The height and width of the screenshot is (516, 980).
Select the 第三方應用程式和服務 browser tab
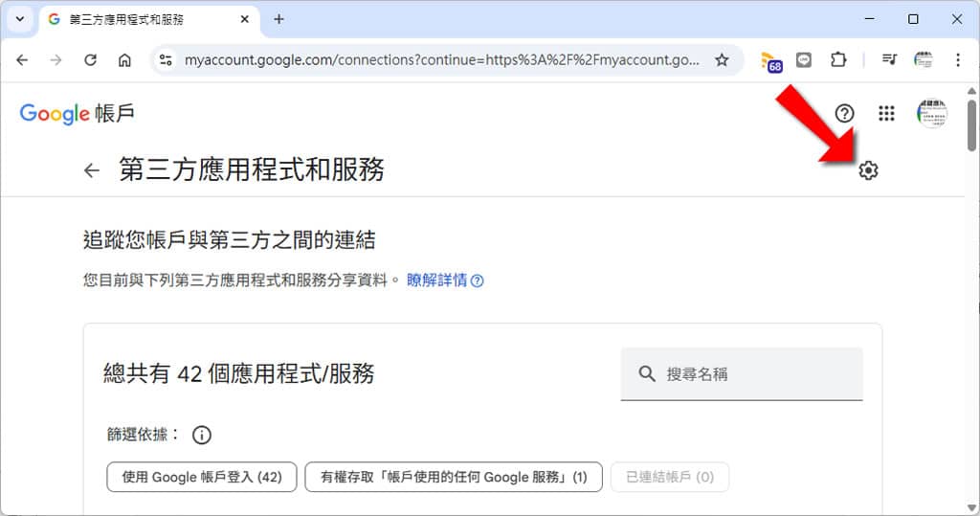pyautogui.click(x=149, y=20)
